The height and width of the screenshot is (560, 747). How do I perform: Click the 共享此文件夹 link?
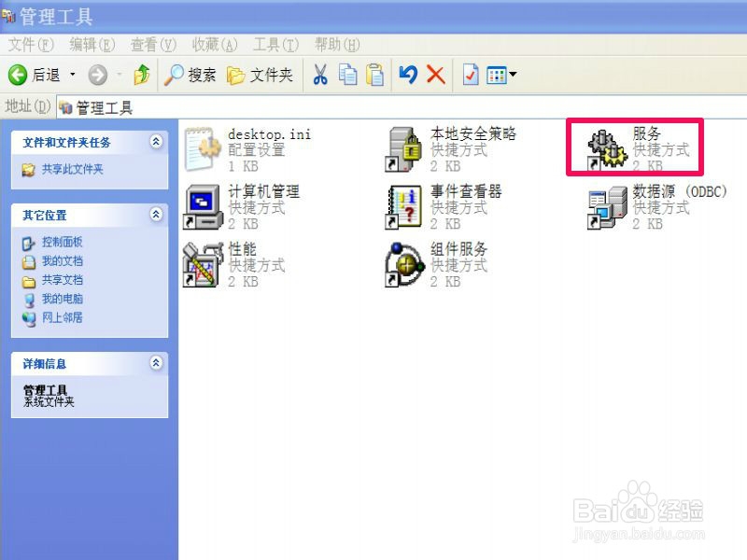[73, 169]
